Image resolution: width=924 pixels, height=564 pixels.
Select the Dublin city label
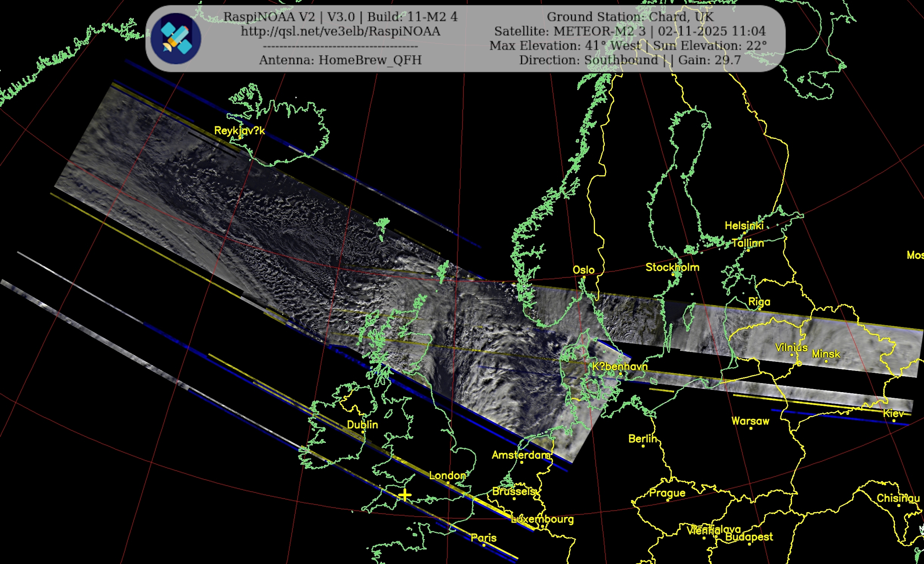pyautogui.click(x=362, y=425)
